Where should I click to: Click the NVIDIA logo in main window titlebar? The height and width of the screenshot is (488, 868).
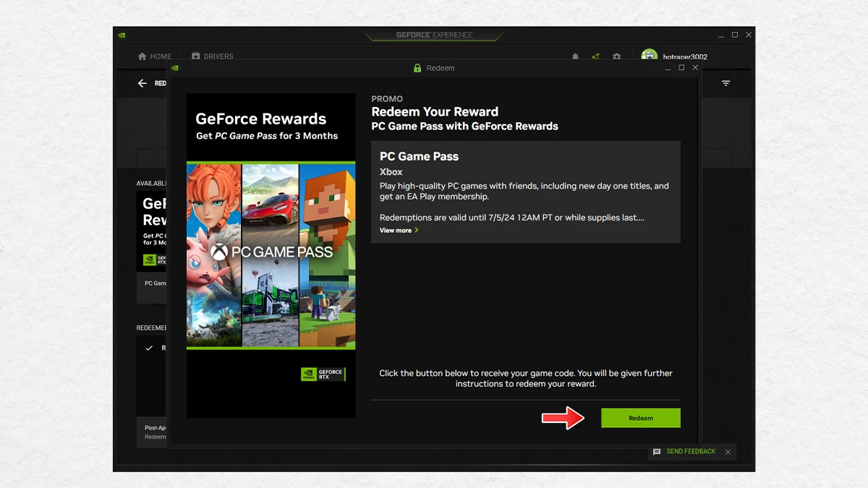pyautogui.click(x=122, y=35)
